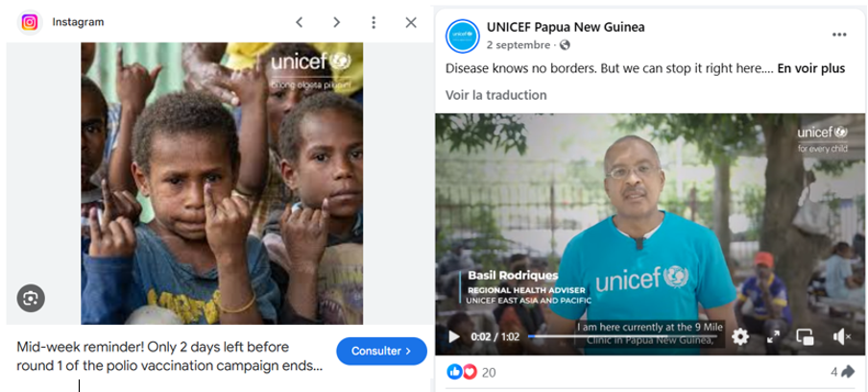Toggle picture-in-picture mode
Viewport: 868px width, 392px height.
click(805, 336)
